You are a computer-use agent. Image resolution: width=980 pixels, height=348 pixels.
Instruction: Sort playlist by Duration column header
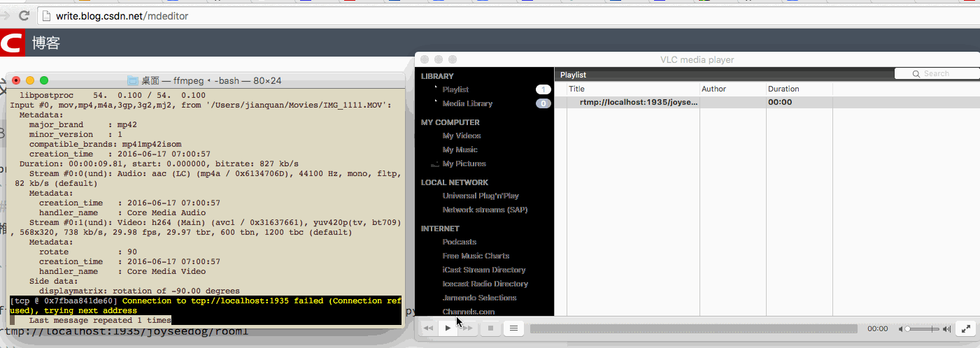tap(800, 89)
